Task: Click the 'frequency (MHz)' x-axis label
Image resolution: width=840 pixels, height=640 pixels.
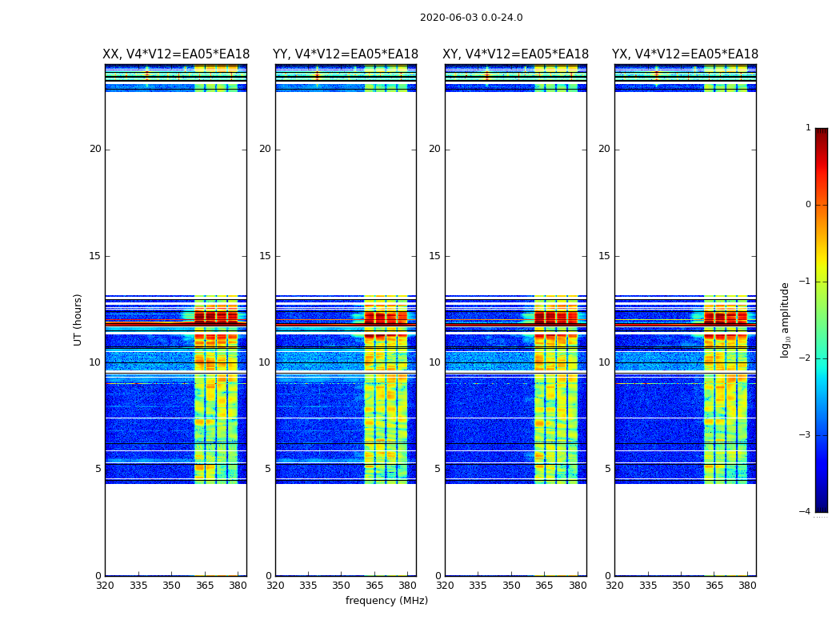Action: point(386,601)
